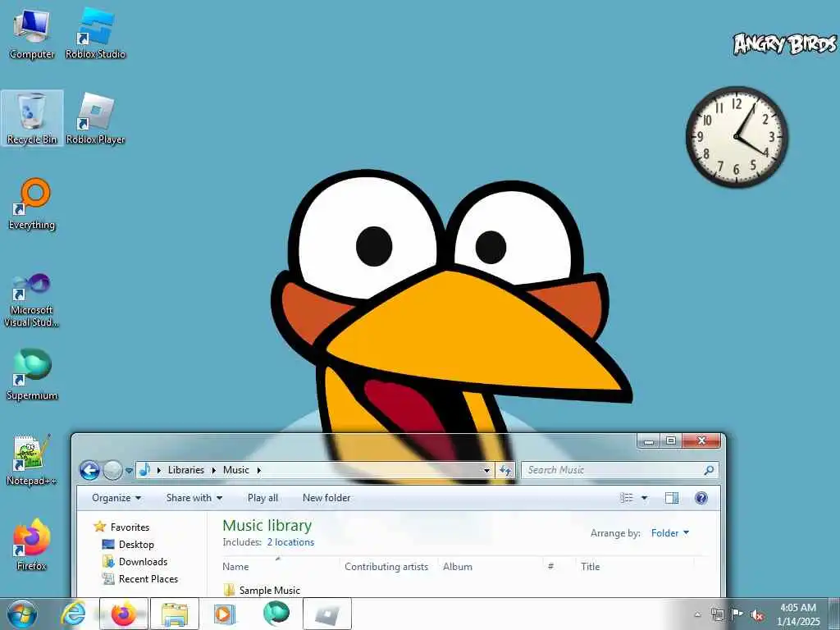Open the More view options arrow

click(645, 498)
